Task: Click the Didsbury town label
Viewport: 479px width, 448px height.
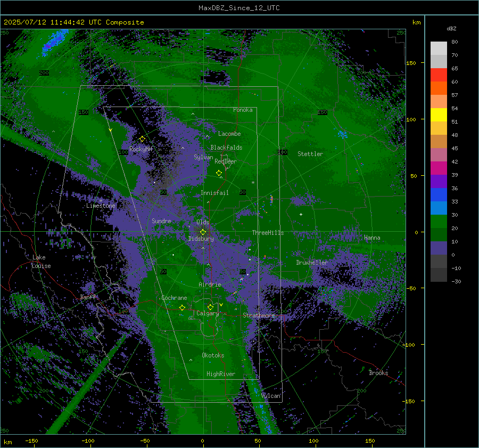Action: pyautogui.click(x=201, y=239)
